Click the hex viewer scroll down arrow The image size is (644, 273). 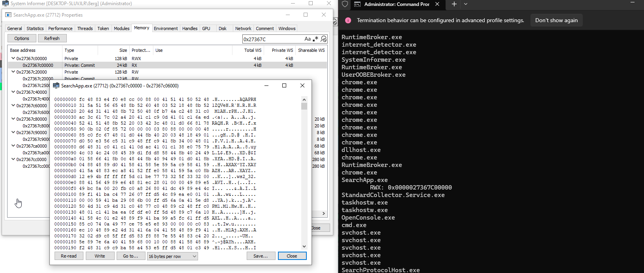(304, 246)
